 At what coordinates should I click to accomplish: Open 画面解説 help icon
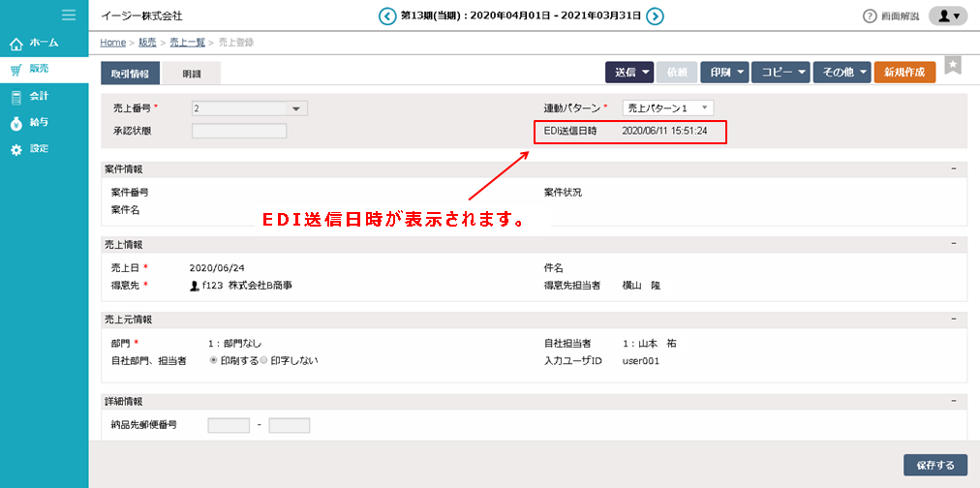tap(870, 16)
